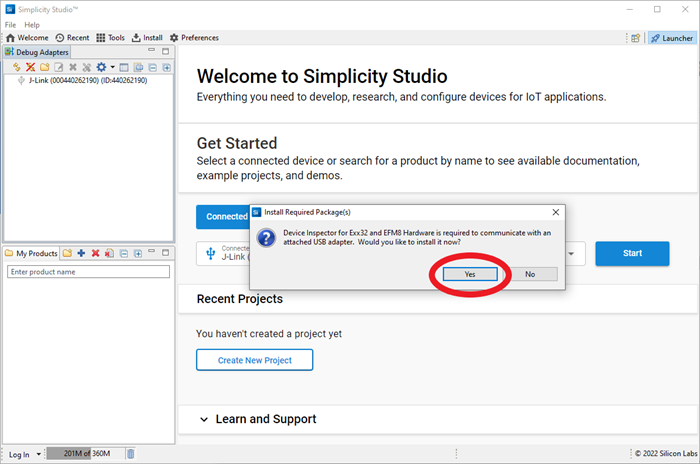This screenshot has height=464, width=700.
Task: Open the Install package manager
Action: (147, 38)
